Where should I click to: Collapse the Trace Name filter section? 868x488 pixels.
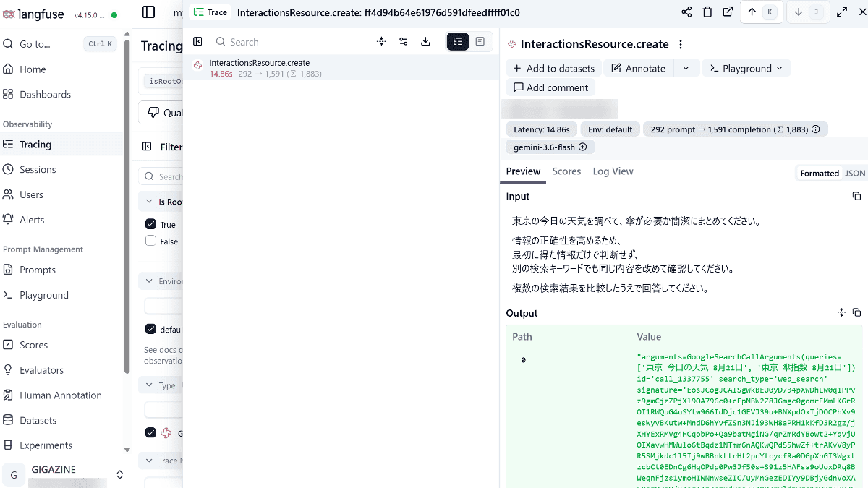[161, 461]
